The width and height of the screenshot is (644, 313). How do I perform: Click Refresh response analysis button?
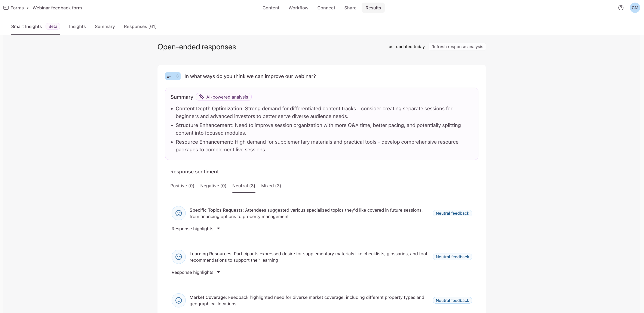(457, 47)
